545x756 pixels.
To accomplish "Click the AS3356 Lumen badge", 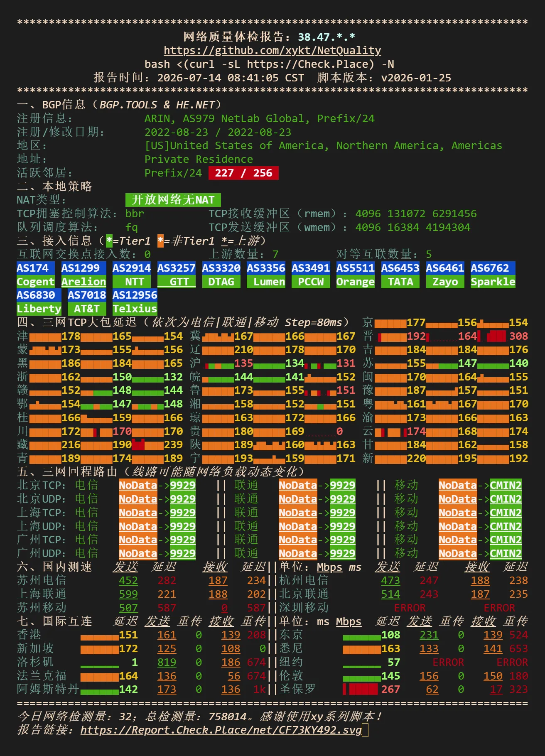I will pos(266,275).
